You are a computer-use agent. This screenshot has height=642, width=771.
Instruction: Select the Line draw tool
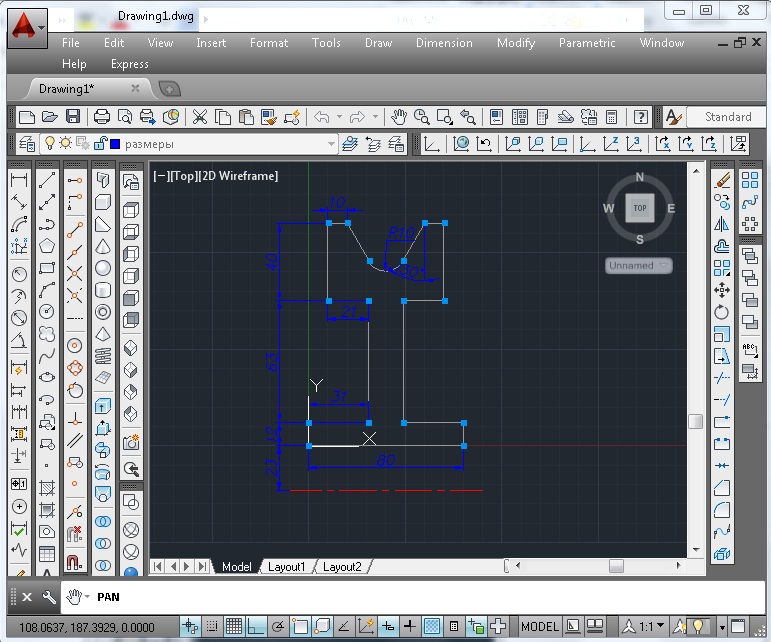(47, 180)
